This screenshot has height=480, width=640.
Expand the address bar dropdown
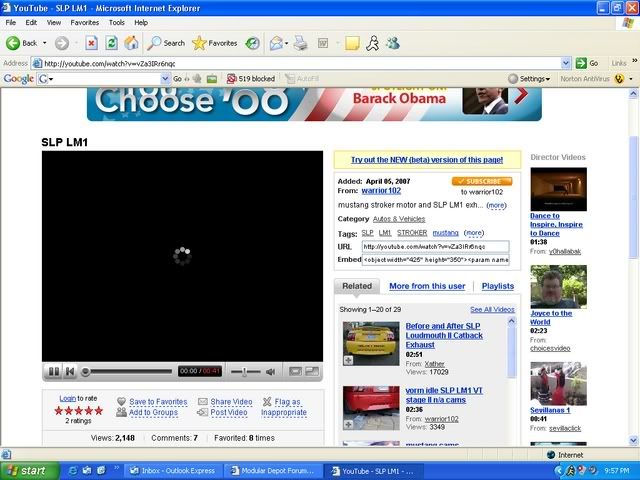(565, 63)
